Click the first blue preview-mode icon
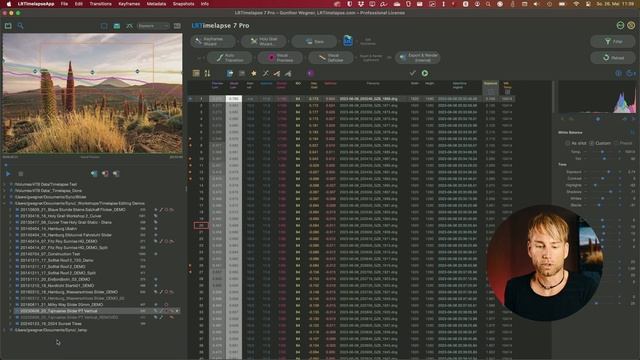 click(94, 173)
